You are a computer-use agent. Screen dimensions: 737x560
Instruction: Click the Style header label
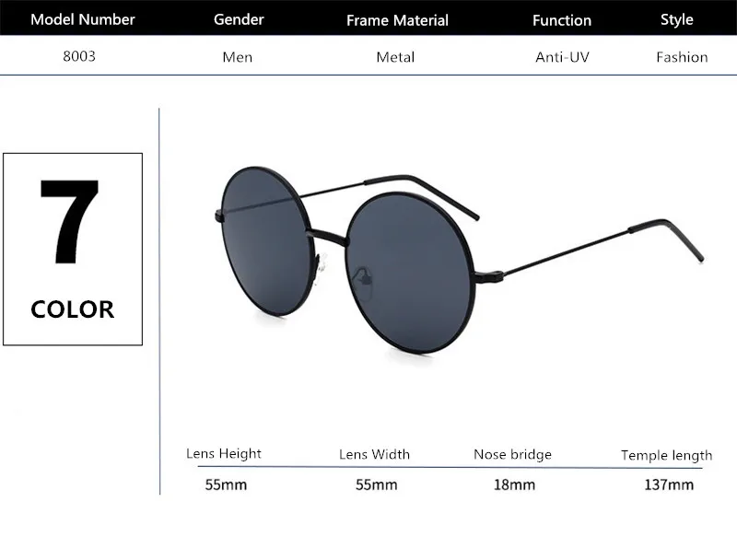point(677,19)
